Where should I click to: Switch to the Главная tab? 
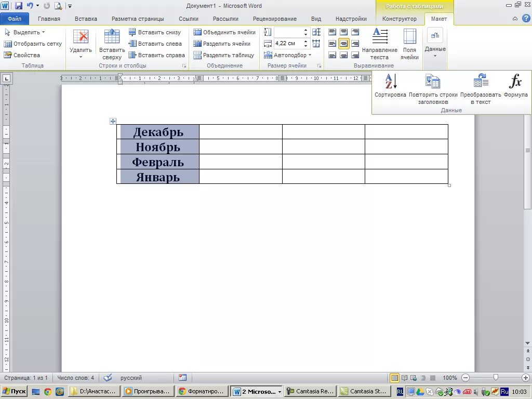point(49,19)
